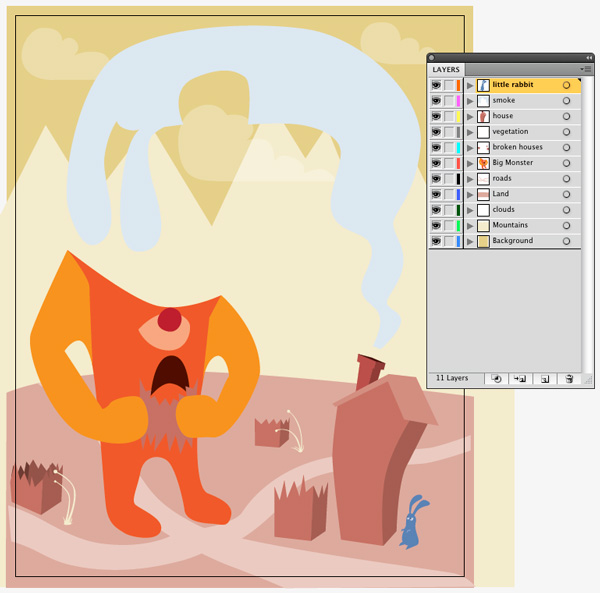
Task: Click target circle of broken houses layer
Action: click(566, 148)
